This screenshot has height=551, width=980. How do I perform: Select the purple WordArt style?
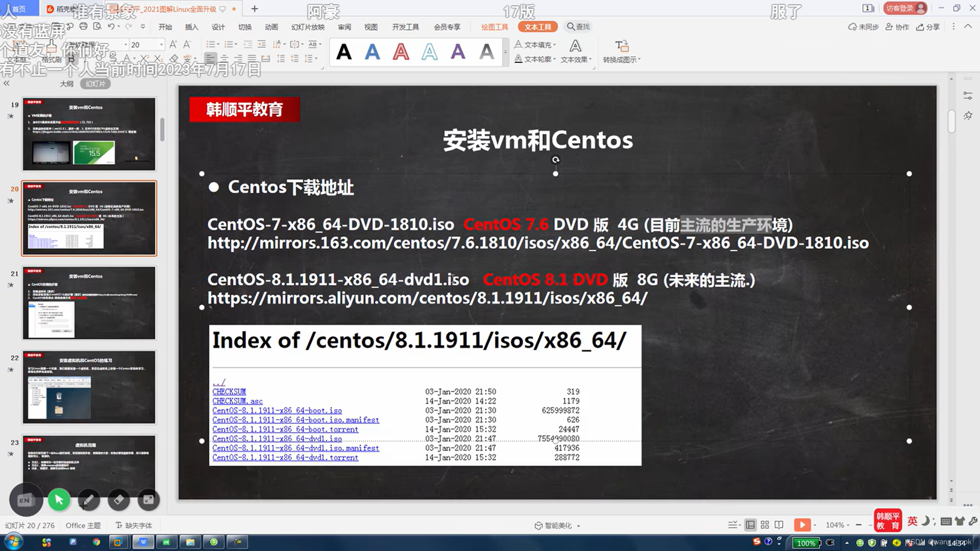pyautogui.click(x=458, y=52)
